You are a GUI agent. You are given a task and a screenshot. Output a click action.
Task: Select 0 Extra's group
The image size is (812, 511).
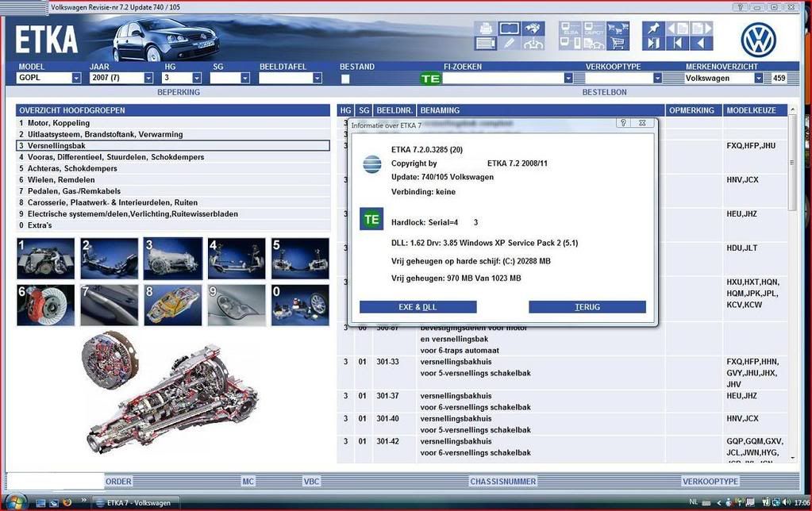[173, 225]
